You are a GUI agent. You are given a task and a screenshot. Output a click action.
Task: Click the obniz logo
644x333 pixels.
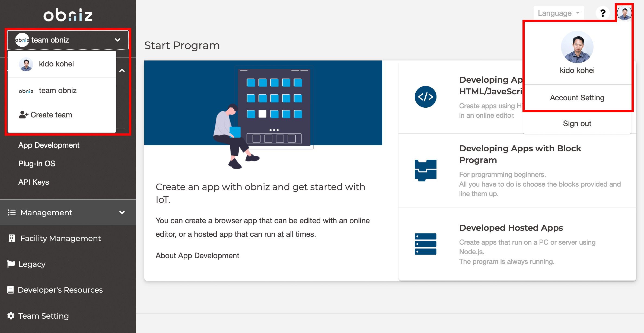[68, 15]
